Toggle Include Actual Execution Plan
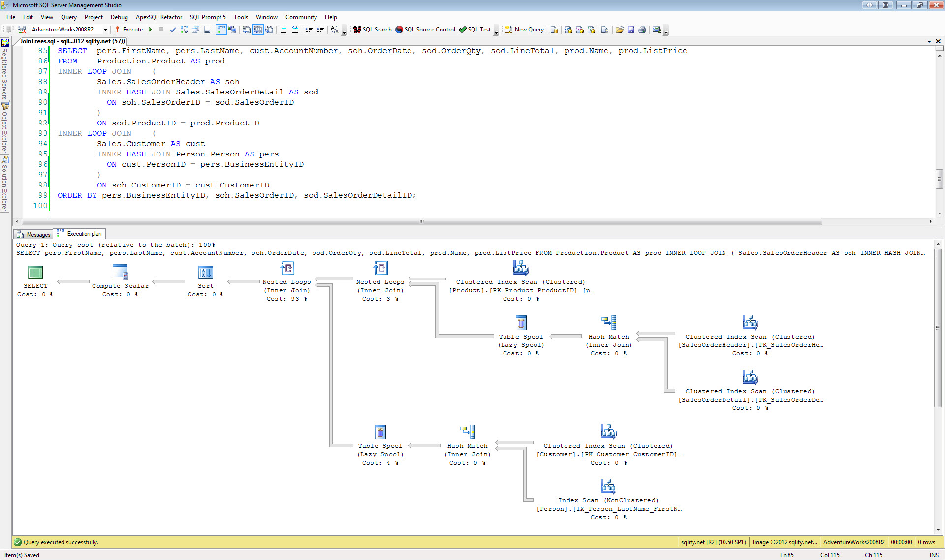Image resolution: width=945 pixels, height=560 pixels. click(x=221, y=30)
